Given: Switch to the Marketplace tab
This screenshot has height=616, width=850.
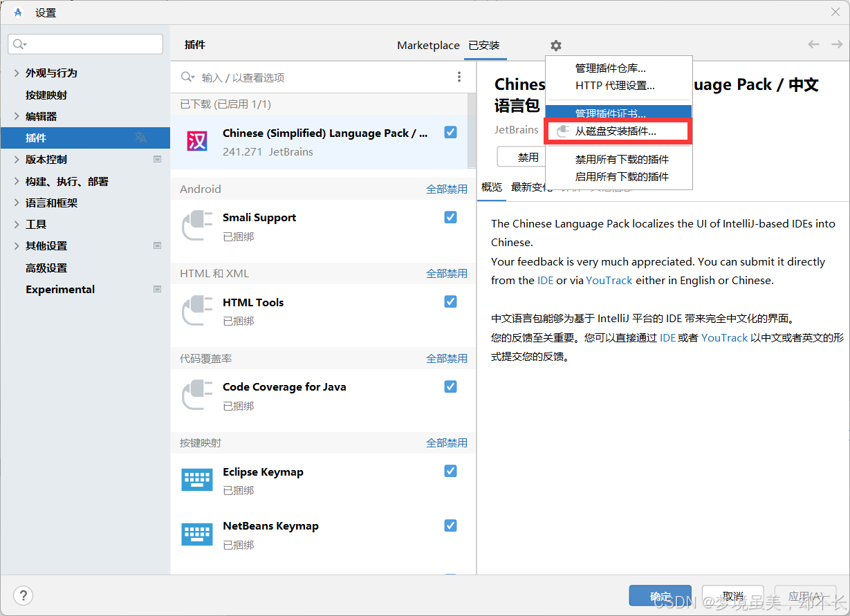Looking at the screenshot, I should [428, 46].
